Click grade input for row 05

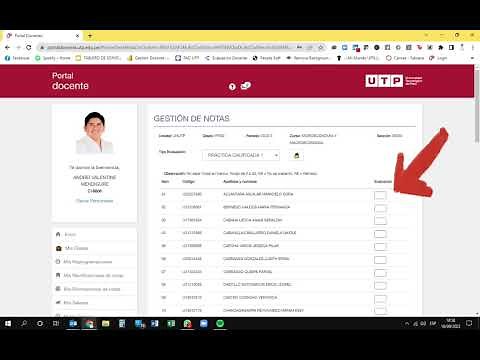(x=380, y=247)
